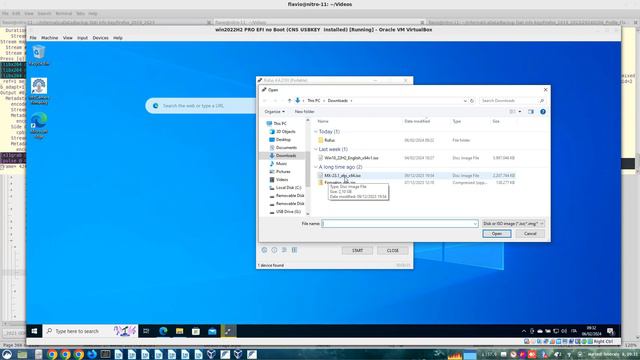Open the Organize dropdown menu
The width and height of the screenshot is (640, 360).
pyautogui.click(x=274, y=111)
